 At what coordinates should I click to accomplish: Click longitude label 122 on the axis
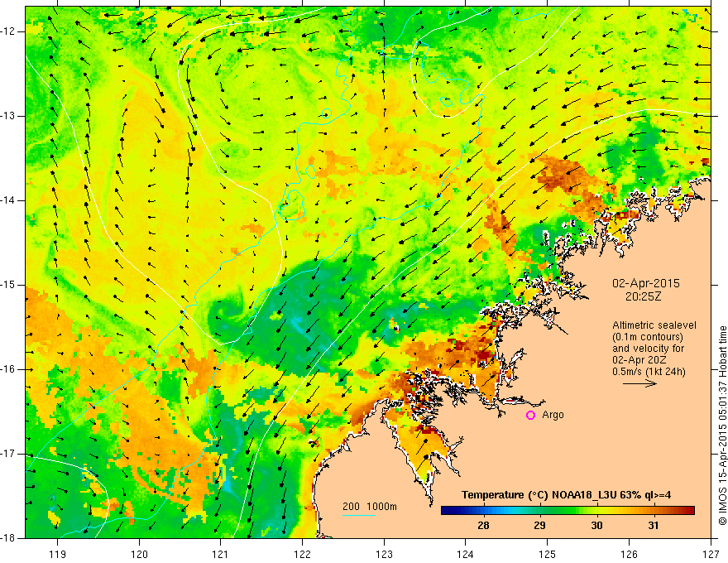click(302, 554)
